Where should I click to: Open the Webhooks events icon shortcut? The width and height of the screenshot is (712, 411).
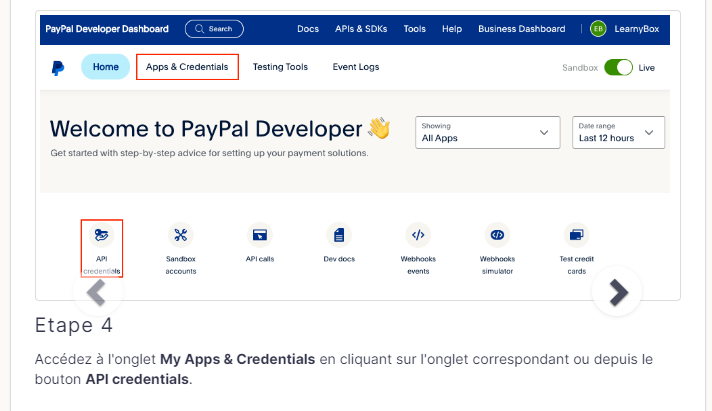point(418,235)
